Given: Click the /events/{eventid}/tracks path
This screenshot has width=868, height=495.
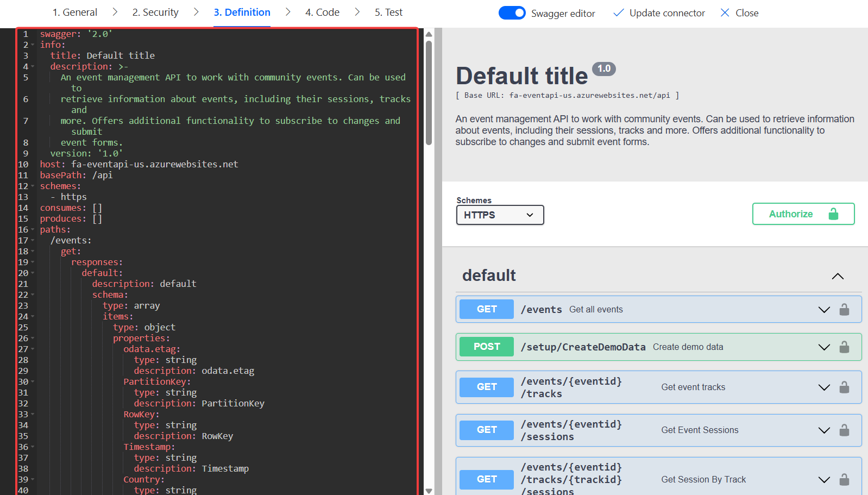Looking at the screenshot, I should pyautogui.click(x=571, y=387).
